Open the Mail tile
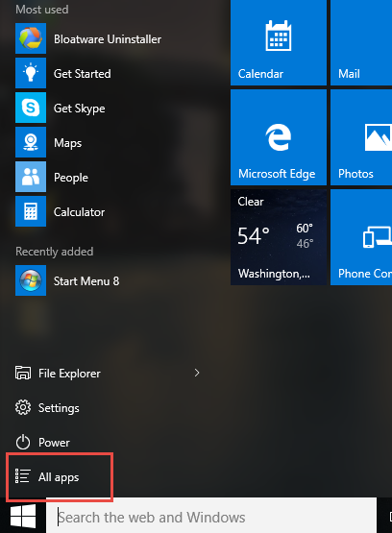The width and height of the screenshot is (392, 533). point(361,42)
